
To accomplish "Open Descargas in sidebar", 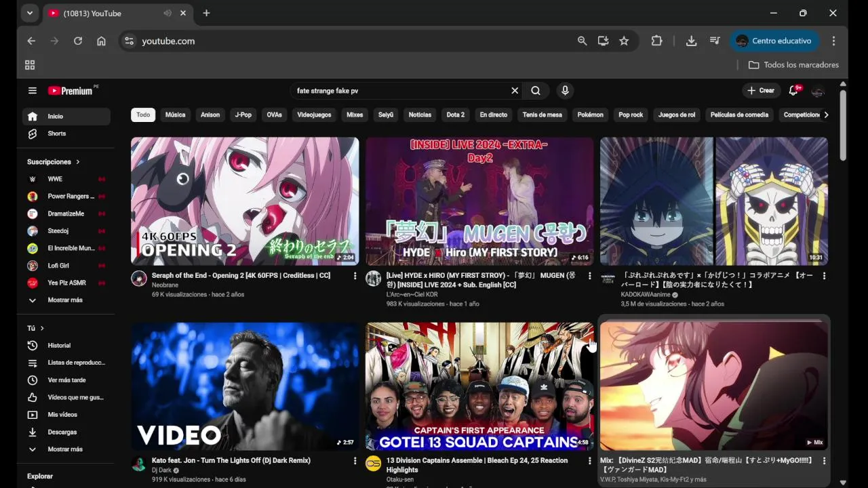I will point(66,432).
